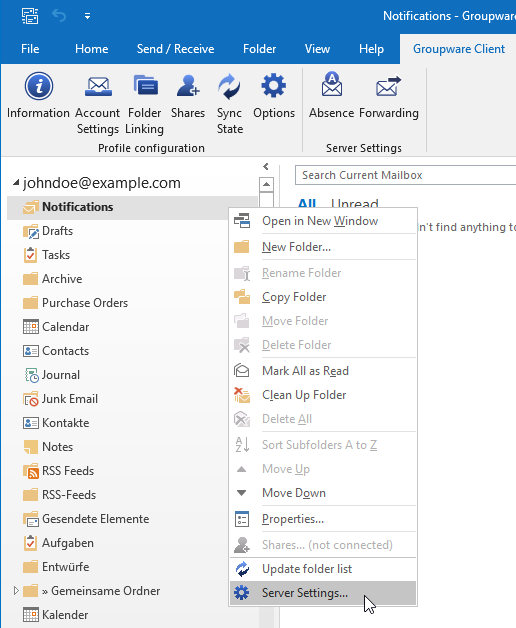
Task: Click into the Search Current Mailbox field
Action: [x=405, y=175]
